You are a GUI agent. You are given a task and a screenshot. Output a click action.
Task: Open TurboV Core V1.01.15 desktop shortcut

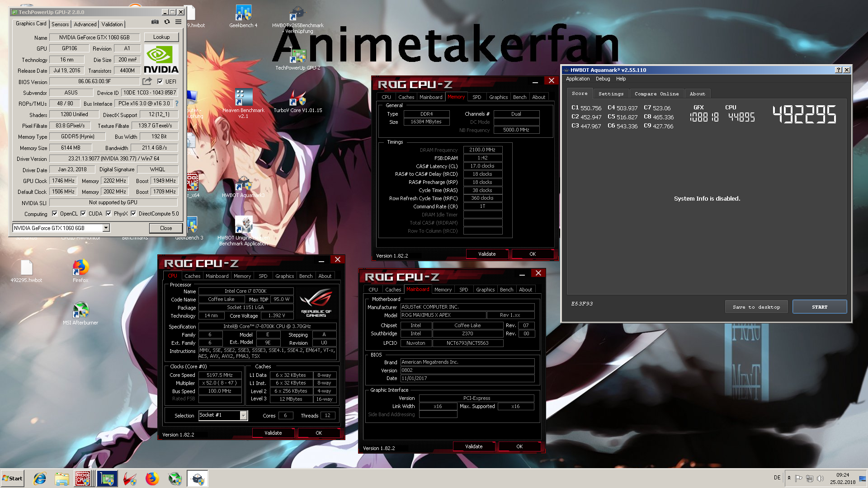tap(298, 102)
